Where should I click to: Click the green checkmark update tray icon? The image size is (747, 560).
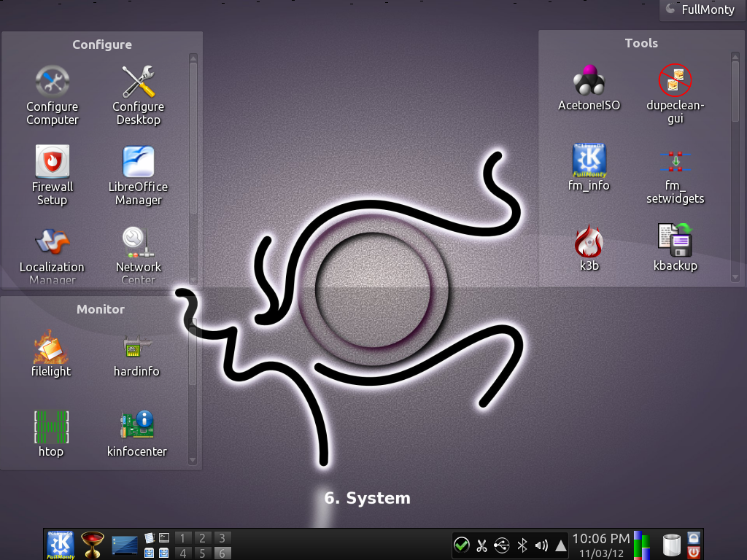coord(461,545)
